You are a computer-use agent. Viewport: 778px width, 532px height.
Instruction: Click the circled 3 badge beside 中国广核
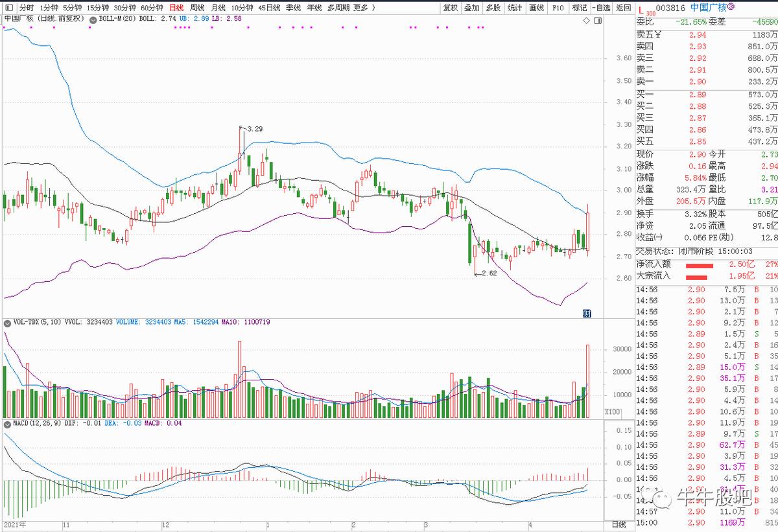(x=731, y=7)
